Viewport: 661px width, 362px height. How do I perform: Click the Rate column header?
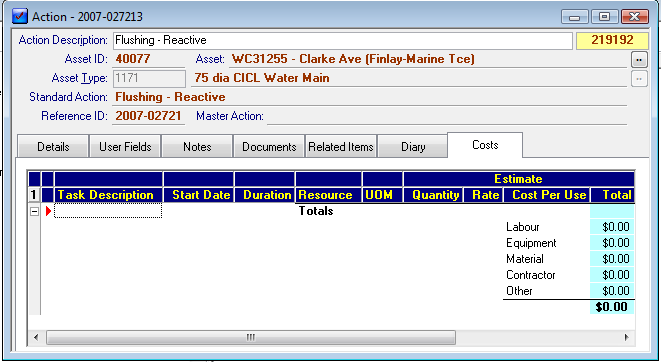click(483, 195)
